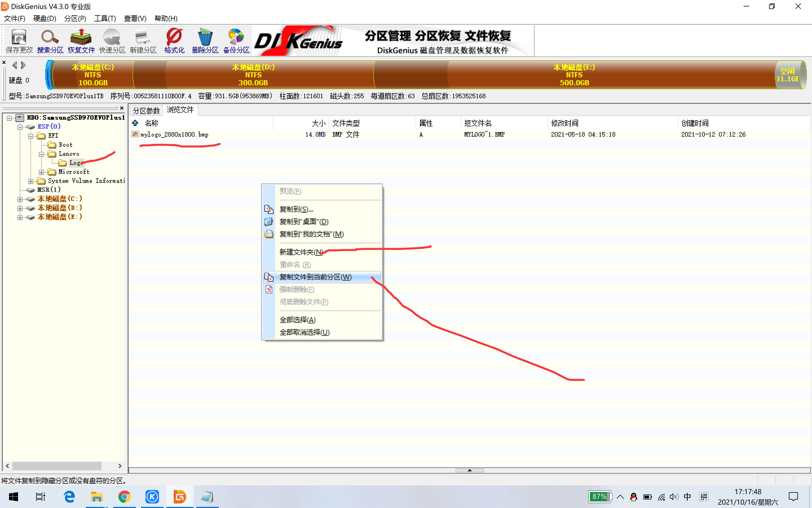Click the up-folder arrow in file list header

(x=135, y=123)
